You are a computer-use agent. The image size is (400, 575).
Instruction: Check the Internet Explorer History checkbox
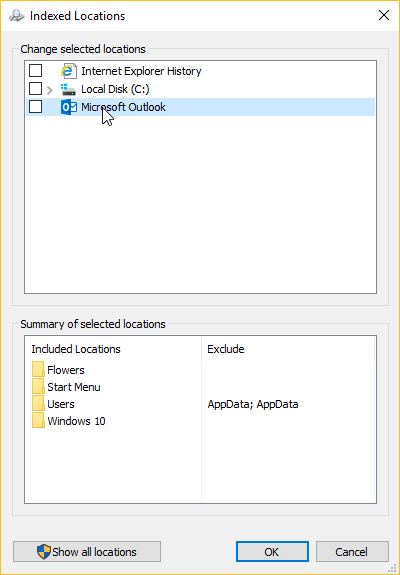tap(36, 71)
